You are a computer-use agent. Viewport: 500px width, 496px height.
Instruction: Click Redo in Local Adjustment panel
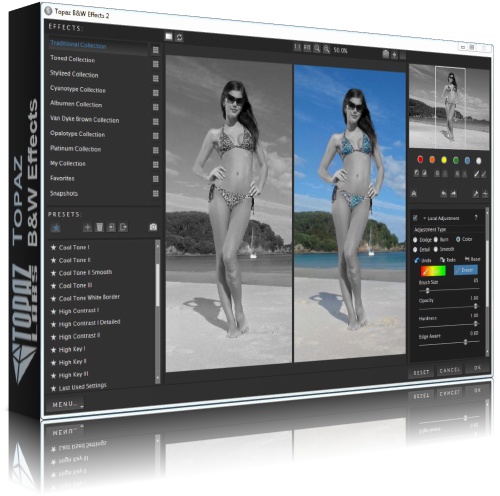pyautogui.click(x=448, y=260)
